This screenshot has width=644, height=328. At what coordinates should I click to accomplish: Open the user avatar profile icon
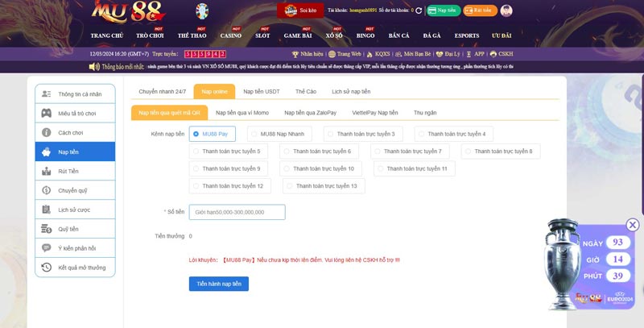pyautogui.click(x=506, y=10)
